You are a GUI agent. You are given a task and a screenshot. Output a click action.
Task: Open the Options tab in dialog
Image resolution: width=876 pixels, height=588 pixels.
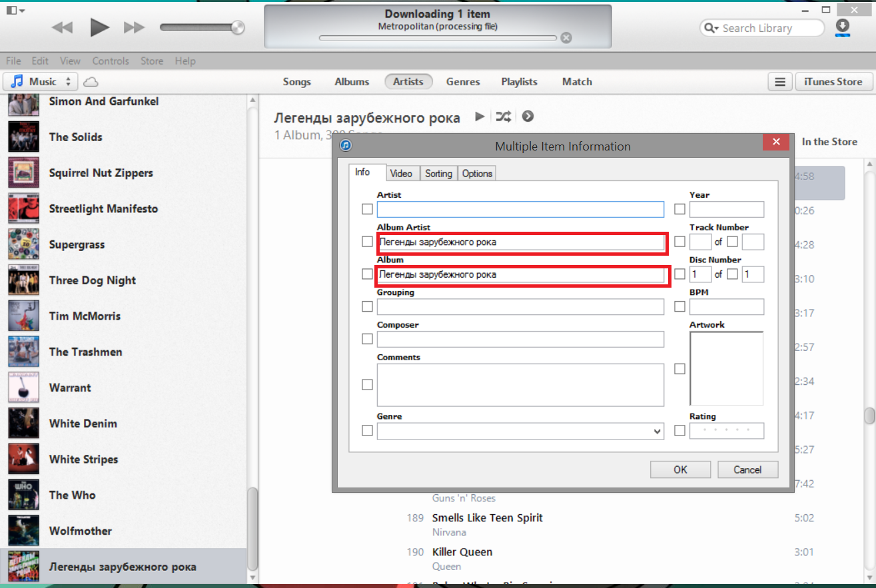477,173
